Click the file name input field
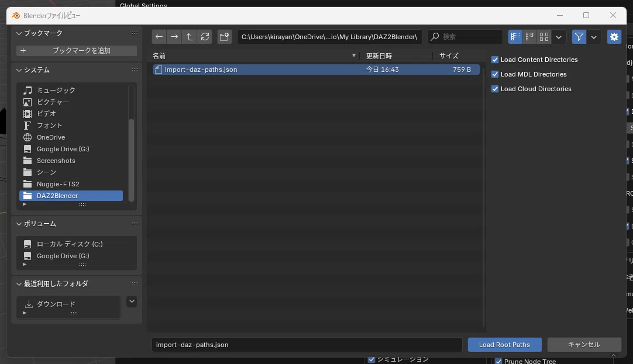 click(307, 345)
